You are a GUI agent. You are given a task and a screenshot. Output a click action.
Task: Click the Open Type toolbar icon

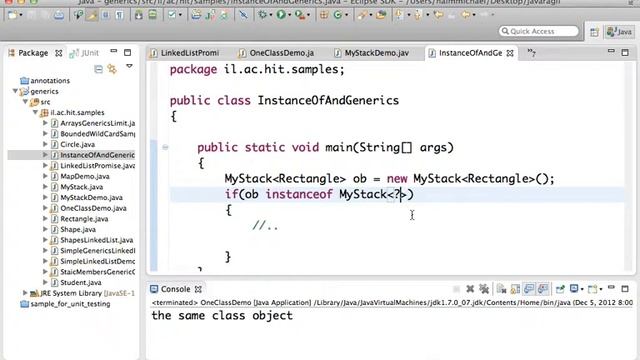[381, 15]
